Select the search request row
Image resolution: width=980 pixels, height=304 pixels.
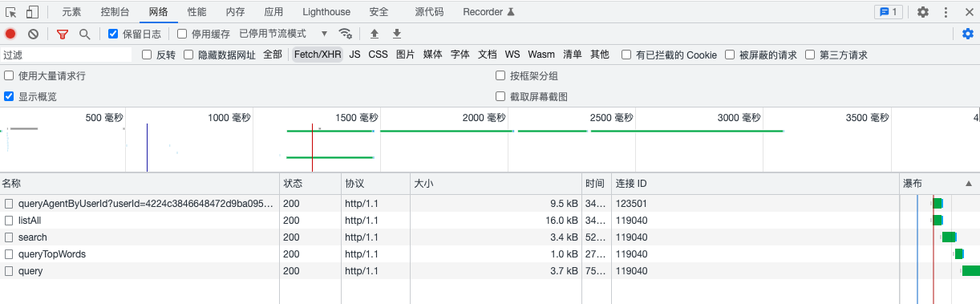[490, 237]
